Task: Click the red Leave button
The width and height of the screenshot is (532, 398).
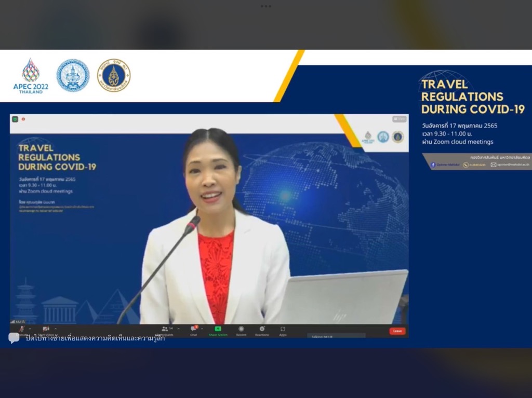Action: point(397,331)
